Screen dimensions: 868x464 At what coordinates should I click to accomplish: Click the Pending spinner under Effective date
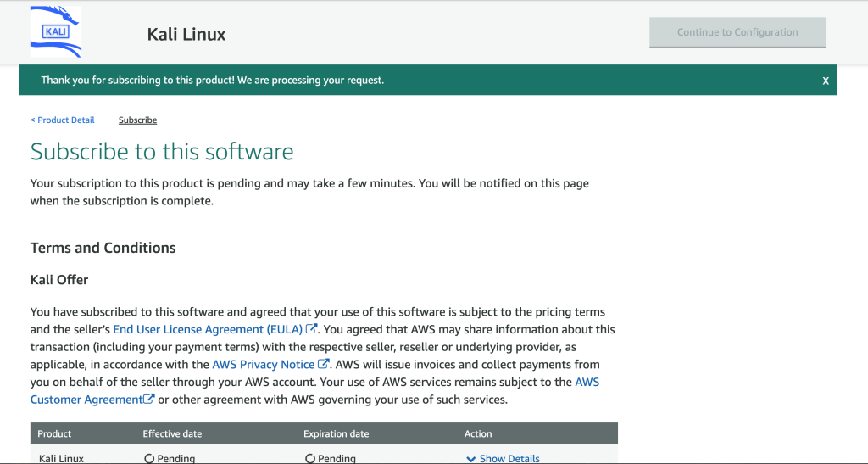[149, 458]
